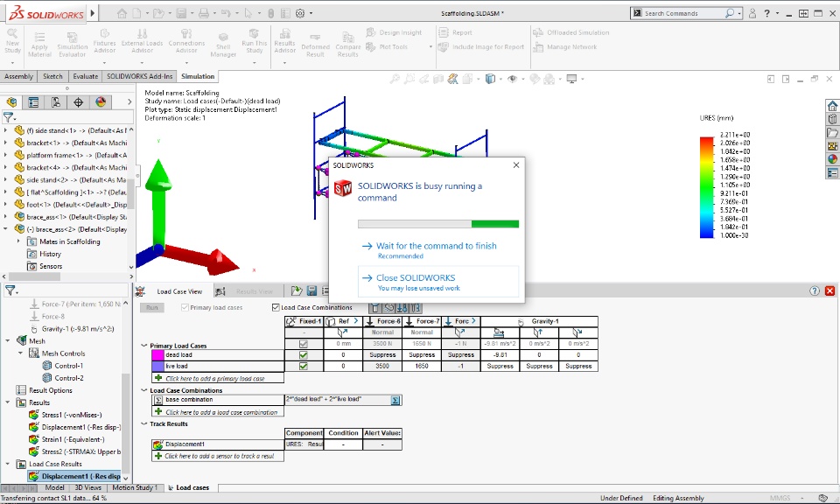Toggle the Primary load cases checkbox
Screen dimensions: 840x504
tap(185, 307)
